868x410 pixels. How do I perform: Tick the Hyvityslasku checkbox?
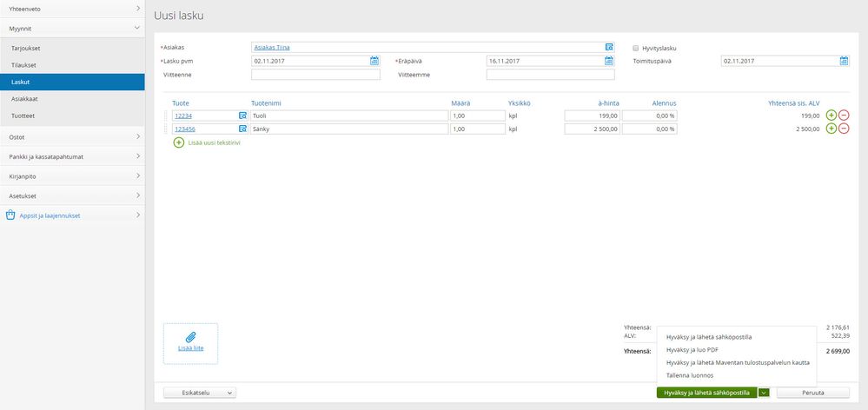tap(635, 48)
